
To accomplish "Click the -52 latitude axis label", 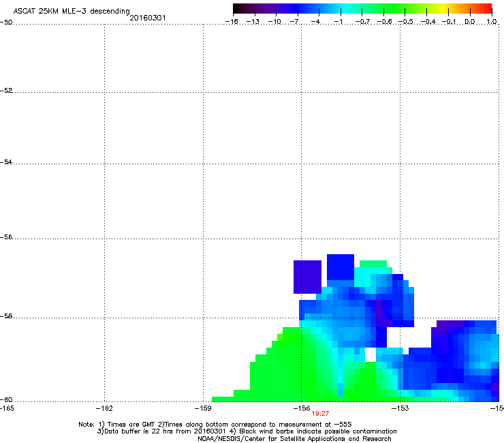I will coord(6,91).
